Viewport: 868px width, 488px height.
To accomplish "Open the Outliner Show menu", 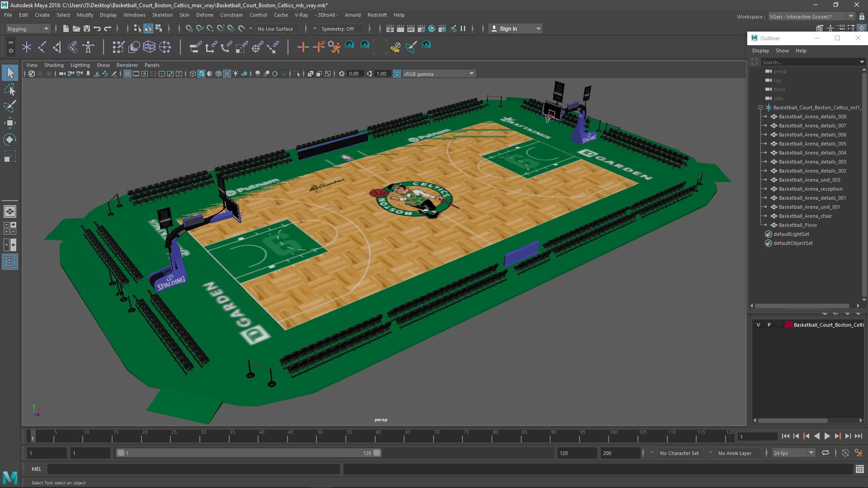I will pos(782,51).
